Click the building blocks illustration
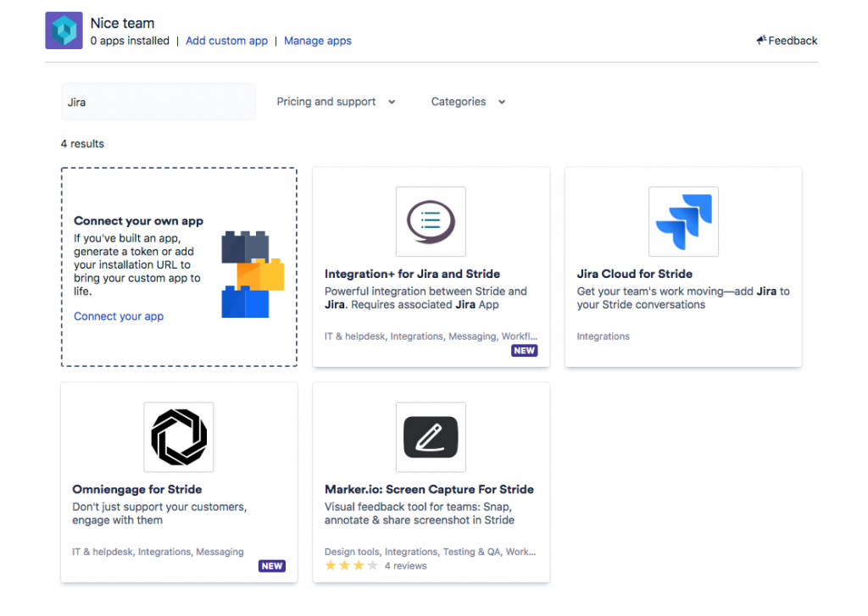The image size is (868, 616). 253,275
